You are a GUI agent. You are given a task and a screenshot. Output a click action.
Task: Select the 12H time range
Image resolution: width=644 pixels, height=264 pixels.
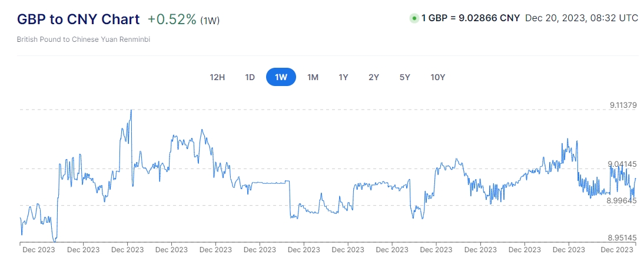pyautogui.click(x=217, y=77)
